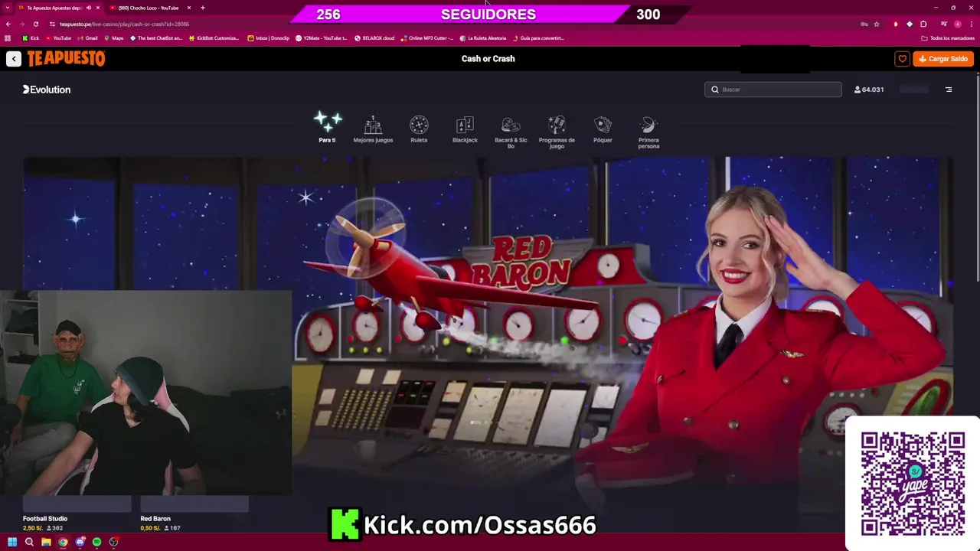
Task: Open the Chrome three-dot menu
Action: pos(971,24)
